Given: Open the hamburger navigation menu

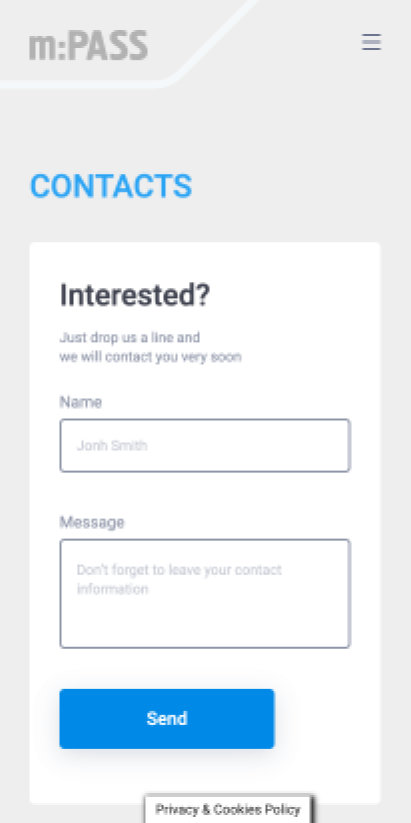Looking at the screenshot, I should click(x=371, y=42).
